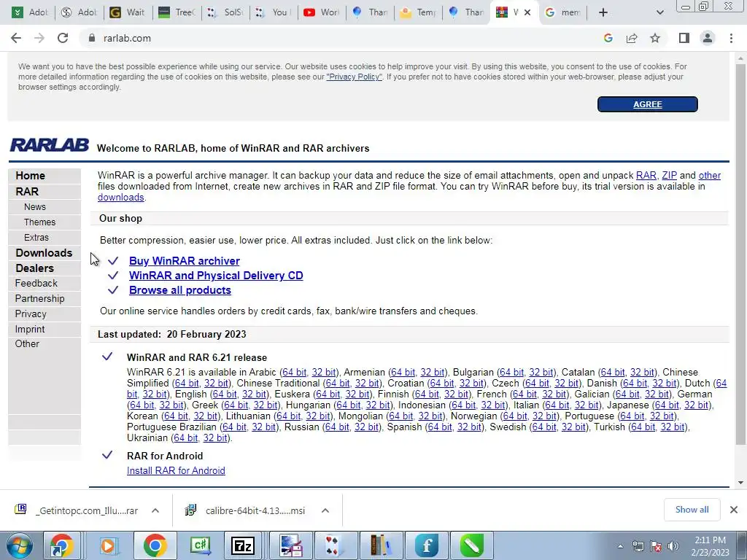Select Home in the sidebar

(30, 176)
